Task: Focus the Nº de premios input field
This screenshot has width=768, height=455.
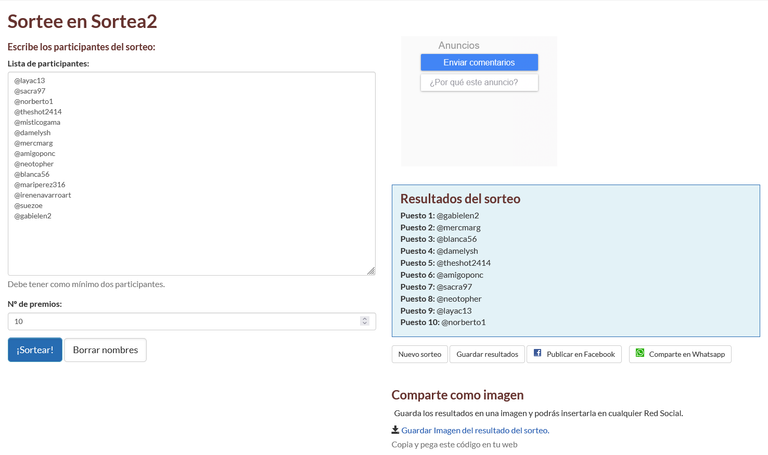Action: [x=192, y=321]
